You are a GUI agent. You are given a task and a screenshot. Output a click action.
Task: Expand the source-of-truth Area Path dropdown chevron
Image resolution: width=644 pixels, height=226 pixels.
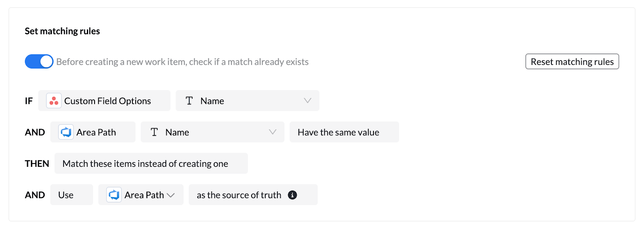171,195
